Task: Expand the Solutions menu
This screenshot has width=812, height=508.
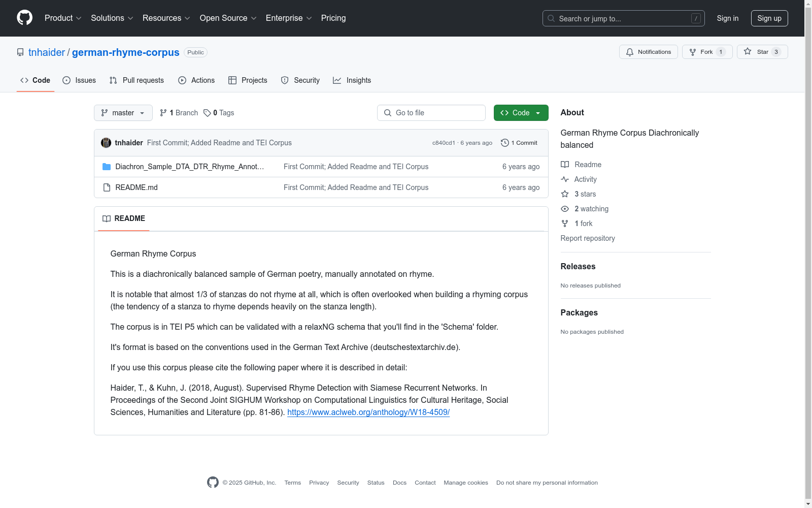Action: (112, 18)
